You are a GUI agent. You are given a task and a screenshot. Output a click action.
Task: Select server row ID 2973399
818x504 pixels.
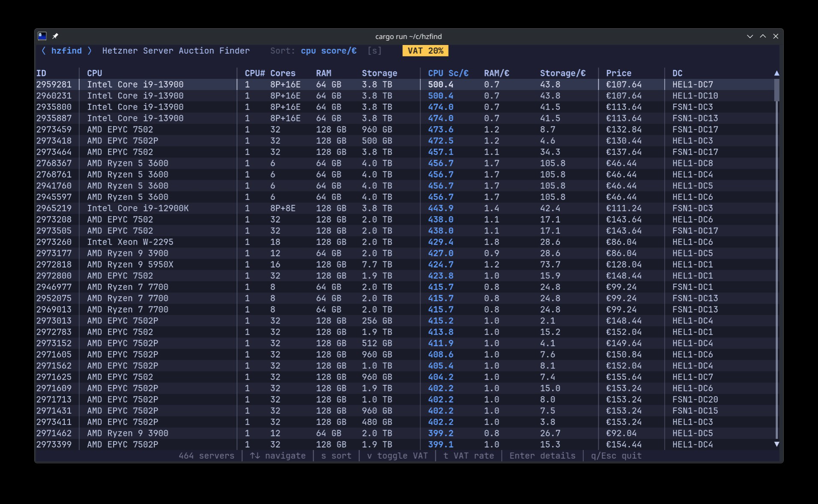405,444
